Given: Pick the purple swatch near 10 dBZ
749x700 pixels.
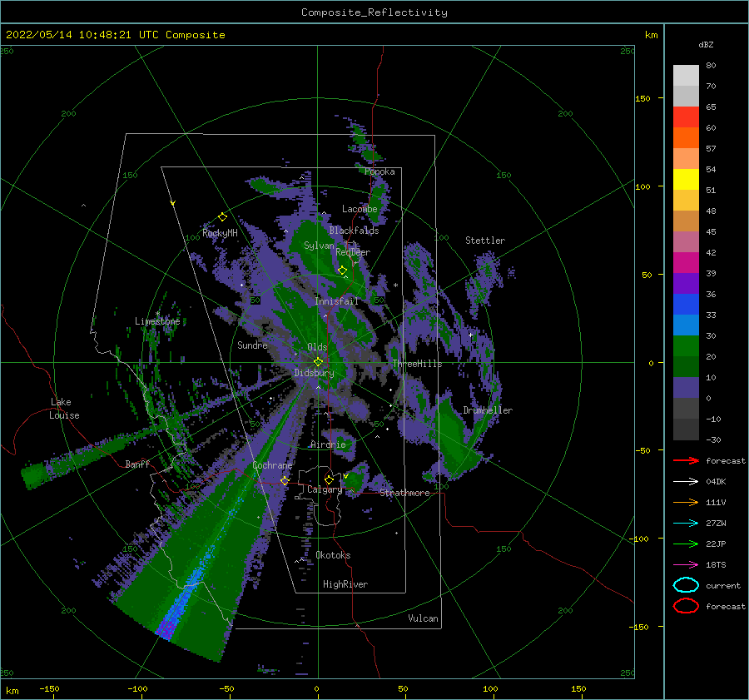Looking at the screenshot, I should click(x=686, y=387).
